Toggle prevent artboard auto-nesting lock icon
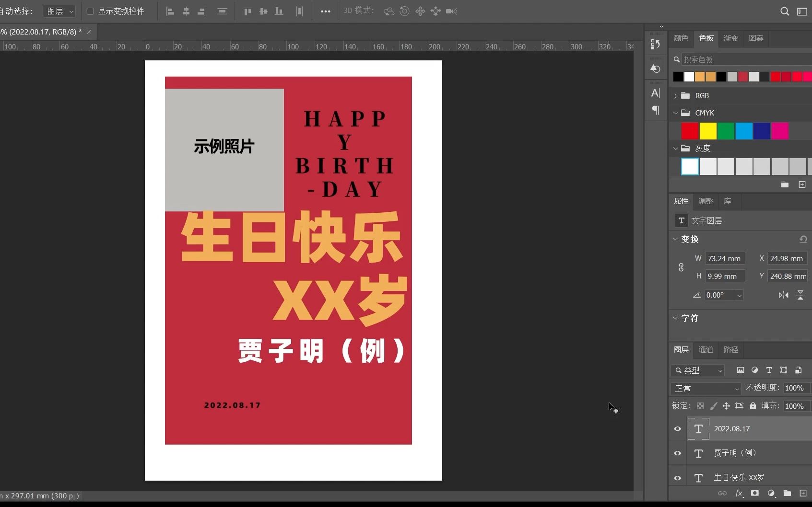 click(739, 406)
